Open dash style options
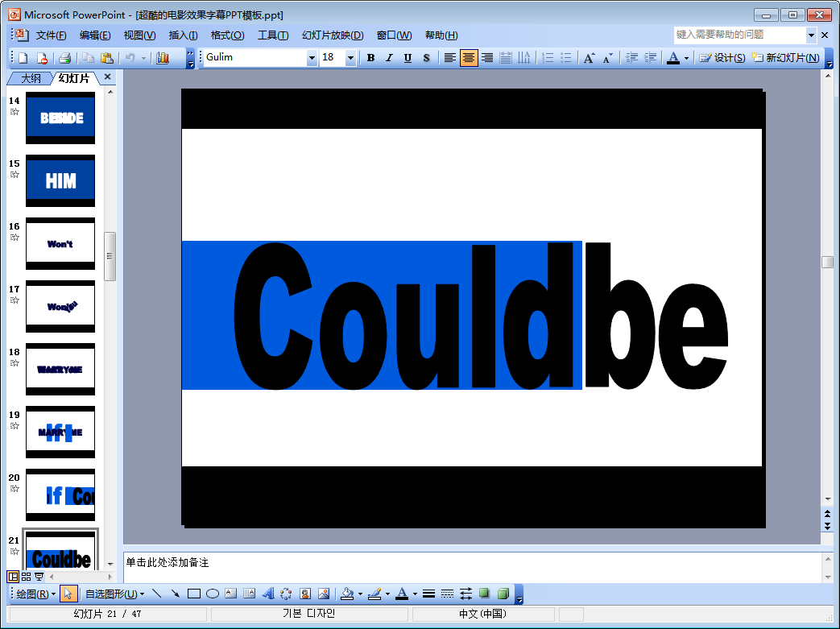 (x=447, y=593)
